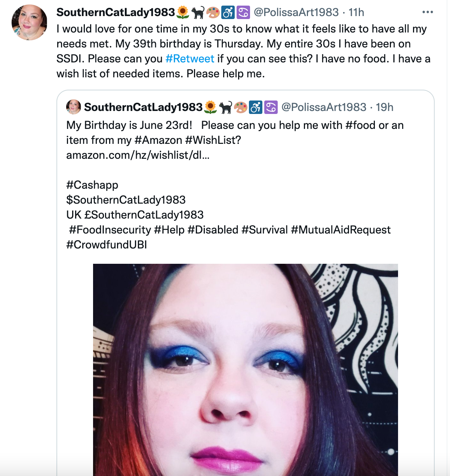
Task: Open the three-dot more options menu
Action: [x=427, y=12]
